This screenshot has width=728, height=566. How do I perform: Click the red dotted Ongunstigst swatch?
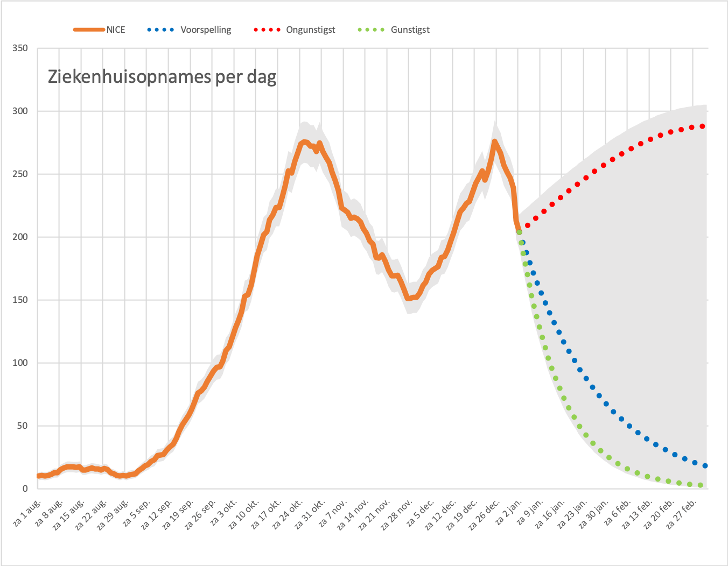(267, 30)
